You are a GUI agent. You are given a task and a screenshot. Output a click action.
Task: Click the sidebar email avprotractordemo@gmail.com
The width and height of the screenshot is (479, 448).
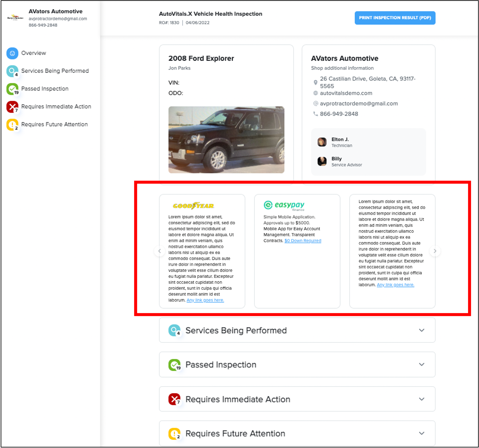click(x=58, y=18)
